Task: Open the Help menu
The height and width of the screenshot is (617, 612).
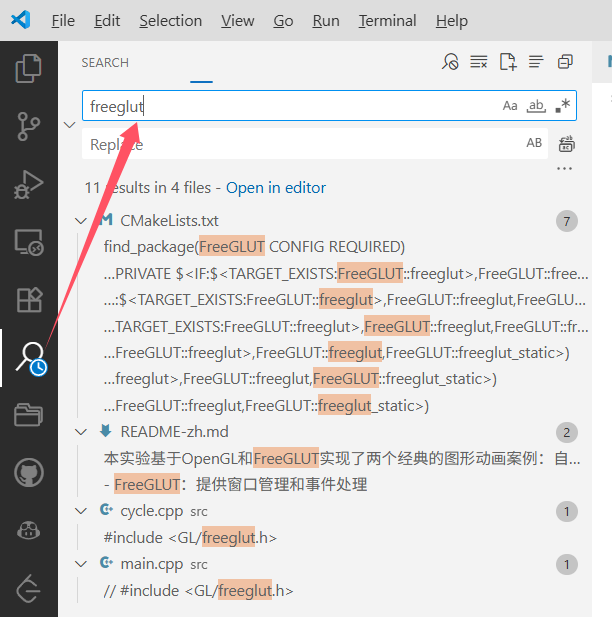Action: click(x=452, y=20)
